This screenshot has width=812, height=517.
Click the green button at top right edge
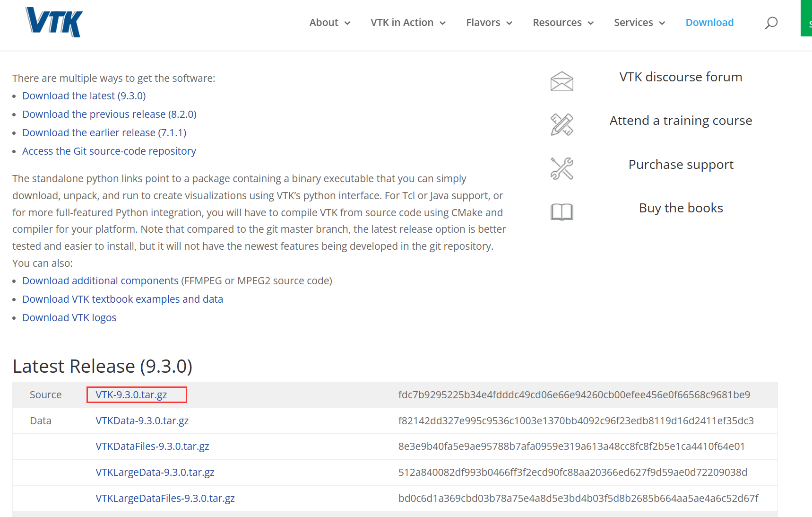[x=806, y=19]
